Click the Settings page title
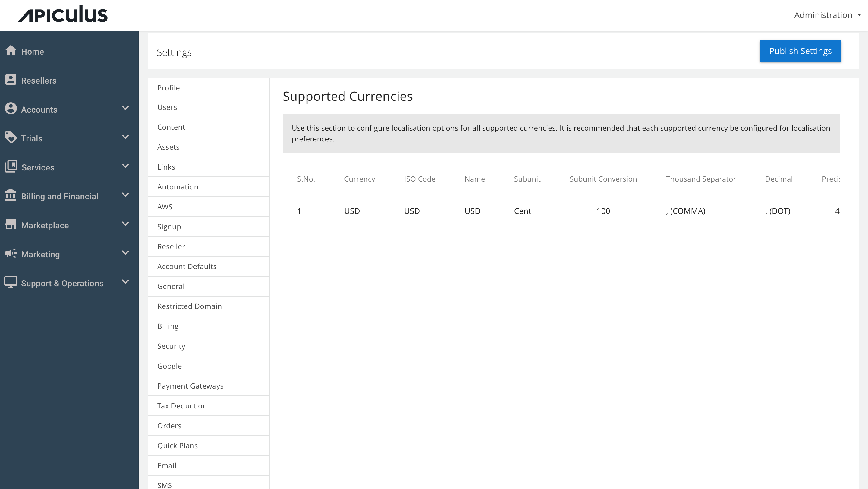This screenshot has width=868, height=489. click(x=174, y=52)
